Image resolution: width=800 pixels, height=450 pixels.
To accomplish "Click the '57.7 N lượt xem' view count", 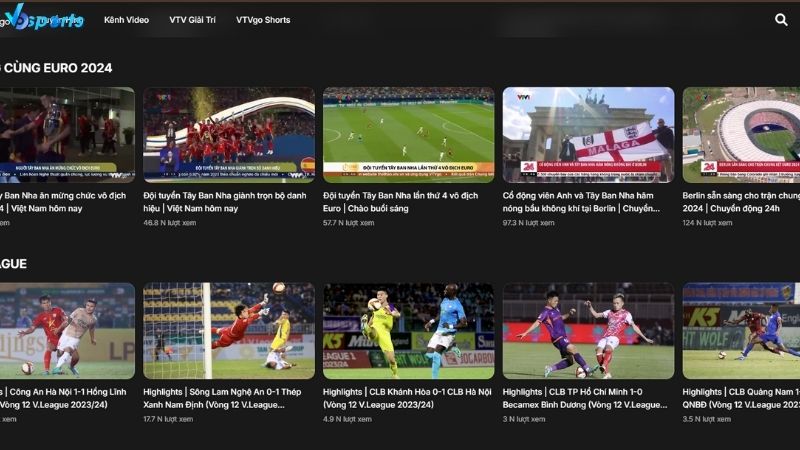I will tap(348, 223).
